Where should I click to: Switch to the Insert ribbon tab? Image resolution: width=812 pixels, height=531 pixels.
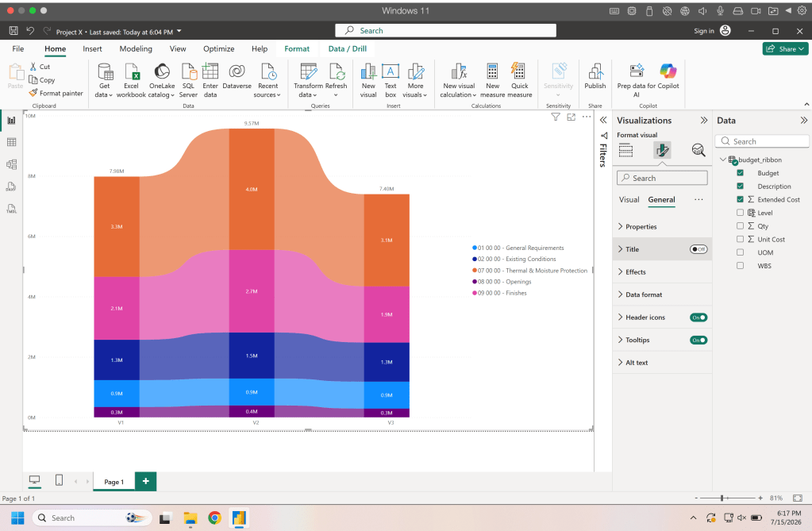(x=92, y=48)
